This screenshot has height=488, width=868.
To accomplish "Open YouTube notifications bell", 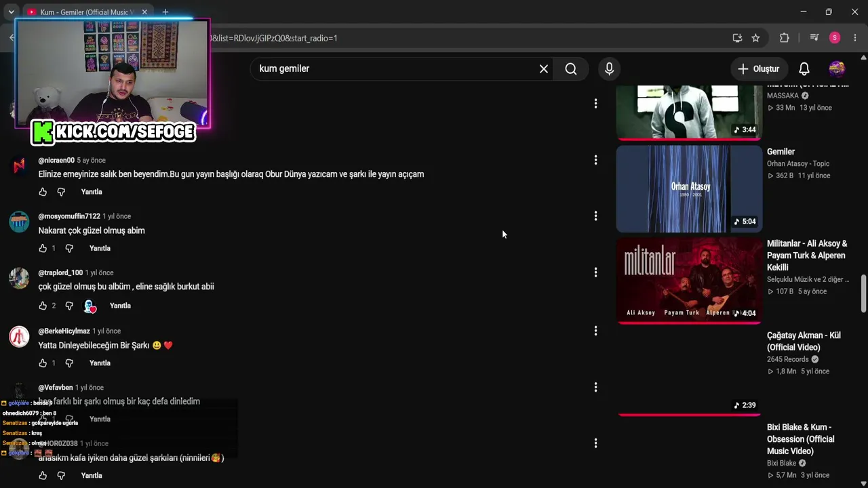I will click(804, 68).
